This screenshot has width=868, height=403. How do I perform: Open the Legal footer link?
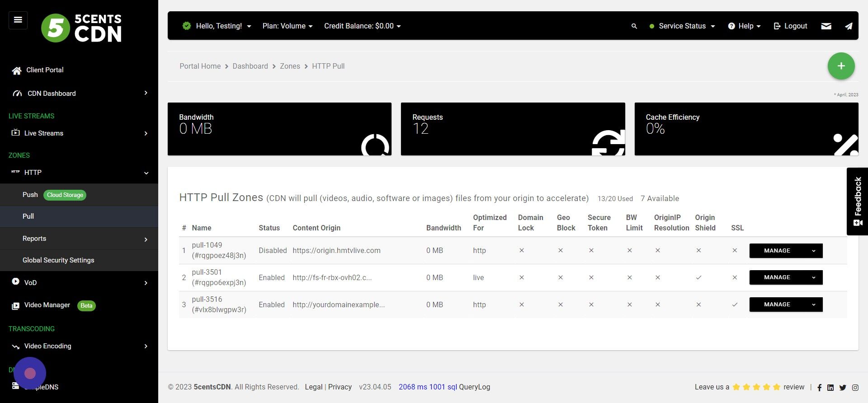point(313,387)
